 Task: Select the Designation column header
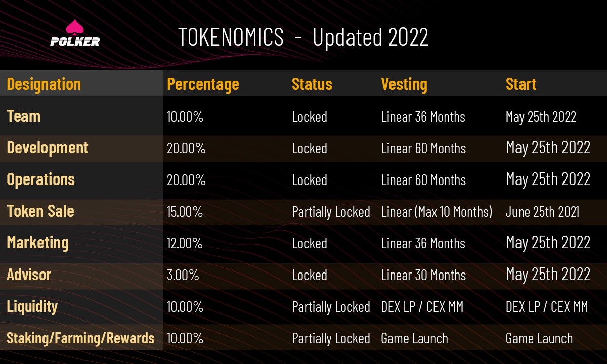coord(44,84)
